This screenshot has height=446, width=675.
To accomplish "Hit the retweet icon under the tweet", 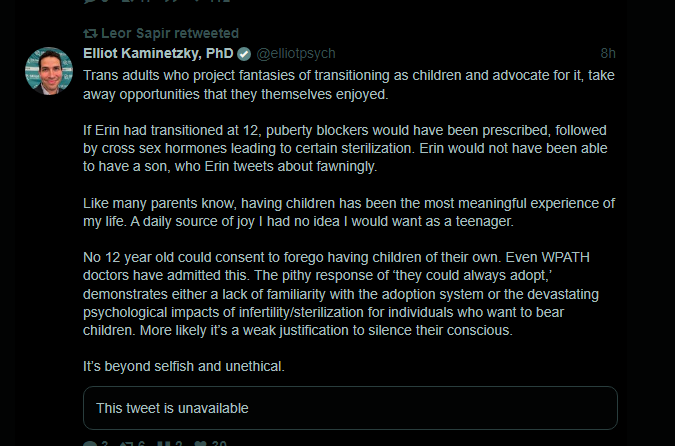I will (x=129, y=442).
